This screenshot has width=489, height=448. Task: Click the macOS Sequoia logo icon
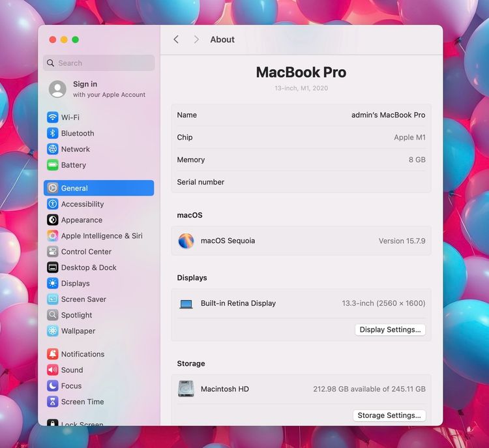pos(186,241)
